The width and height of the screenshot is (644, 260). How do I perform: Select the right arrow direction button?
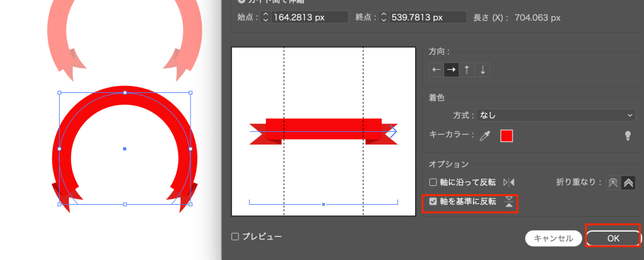451,70
